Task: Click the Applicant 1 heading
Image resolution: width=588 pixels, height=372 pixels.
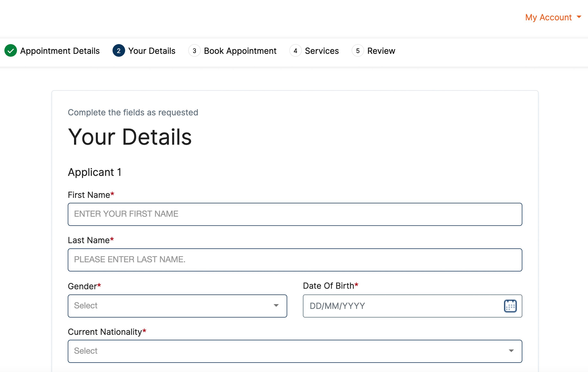Action: coord(95,172)
